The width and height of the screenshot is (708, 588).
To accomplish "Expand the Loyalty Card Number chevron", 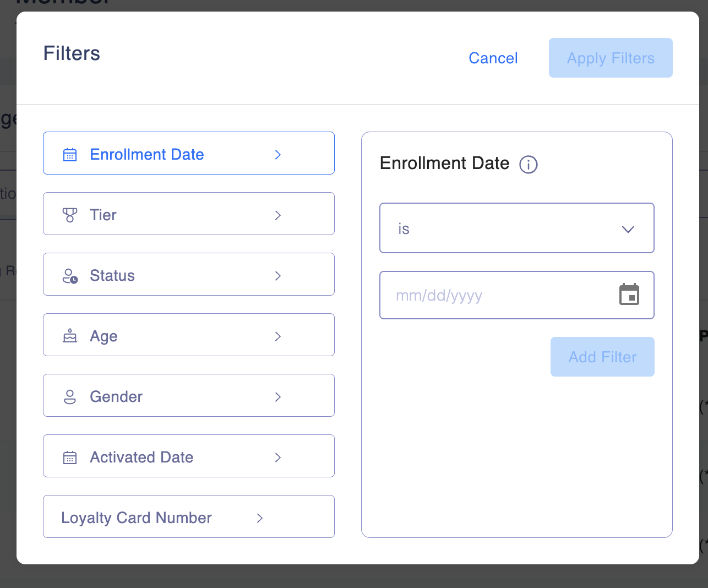I will click(x=260, y=518).
